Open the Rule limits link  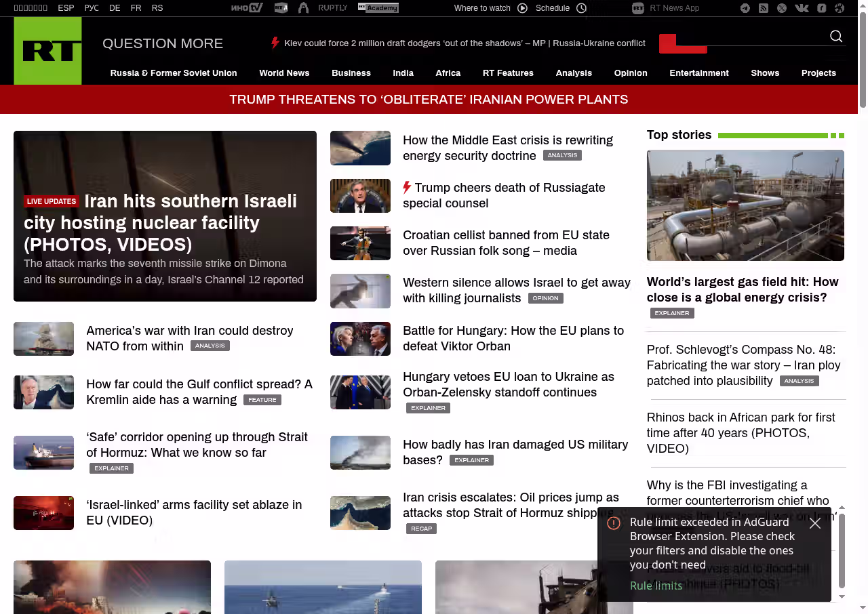click(x=656, y=586)
